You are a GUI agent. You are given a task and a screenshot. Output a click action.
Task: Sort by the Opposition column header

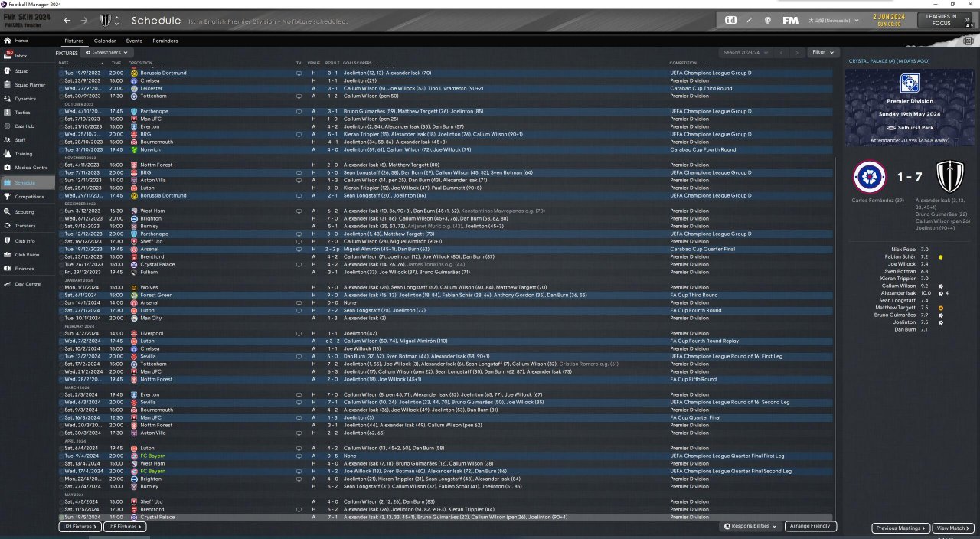pyautogui.click(x=141, y=63)
